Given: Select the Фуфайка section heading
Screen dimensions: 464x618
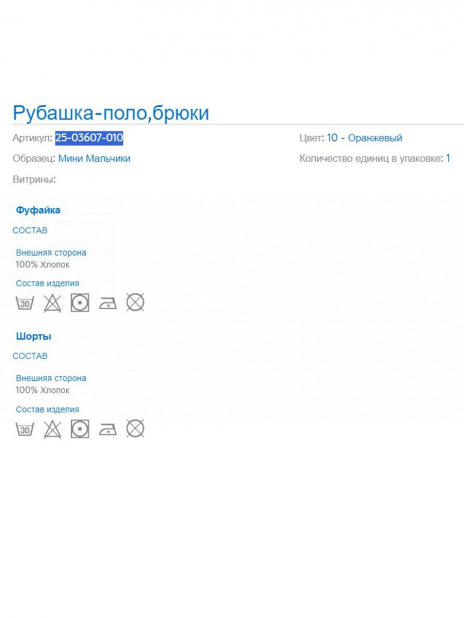Looking at the screenshot, I should pyautogui.click(x=38, y=210).
